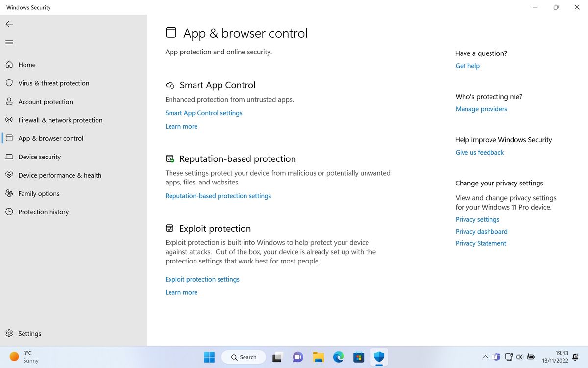The image size is (588, 368).
Task: Open Virus & threat protection in sidebar
Action: click(53, 83)
